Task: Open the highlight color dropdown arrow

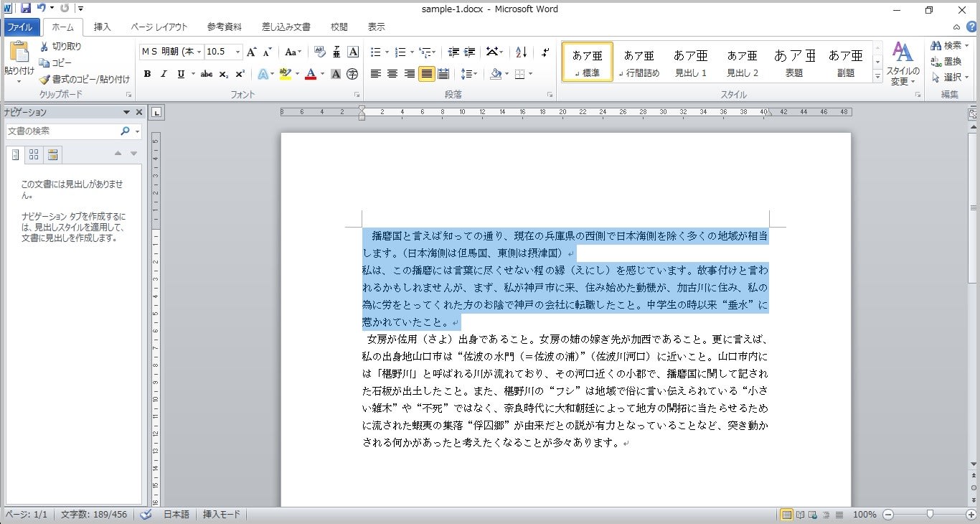Action: [x=297, y=74]
